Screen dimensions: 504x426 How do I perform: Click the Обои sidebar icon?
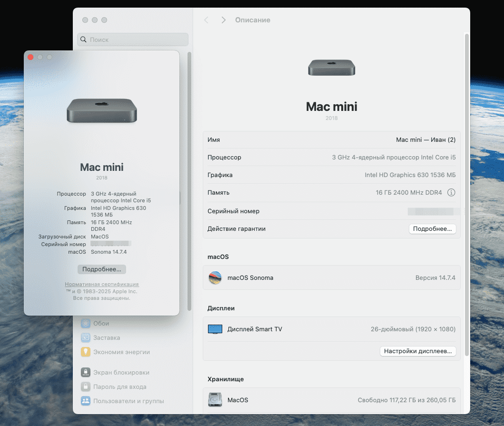[x=86, y=324]
